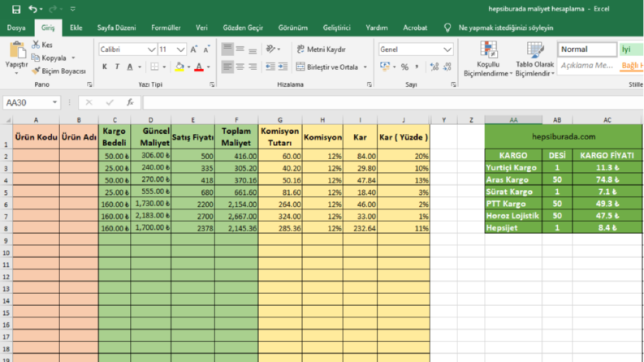The height and width of the screenshot is (362, 644).
Task: Switch to Sayfa Düzeni tab
Action: [116, 28]
